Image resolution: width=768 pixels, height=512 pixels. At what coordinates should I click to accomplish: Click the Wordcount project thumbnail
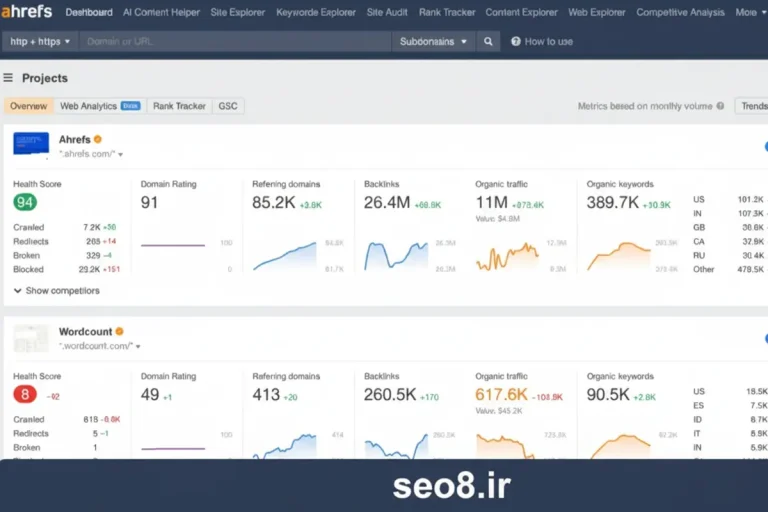pos(31,338)
